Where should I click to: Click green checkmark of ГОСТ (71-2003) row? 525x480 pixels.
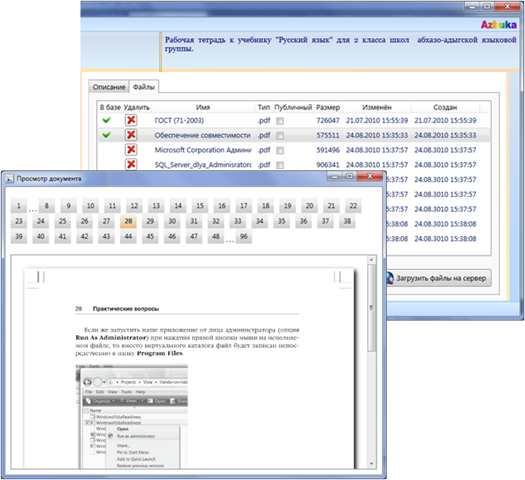point(106,120)
